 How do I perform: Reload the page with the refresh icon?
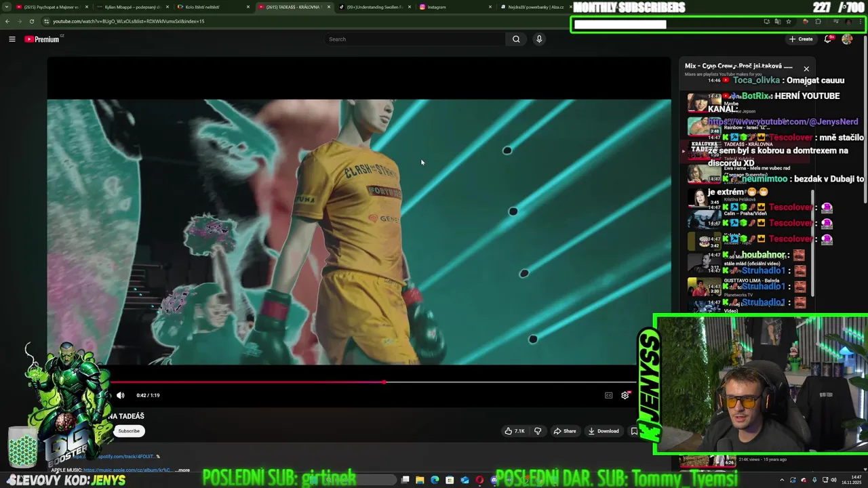point(31,21)
